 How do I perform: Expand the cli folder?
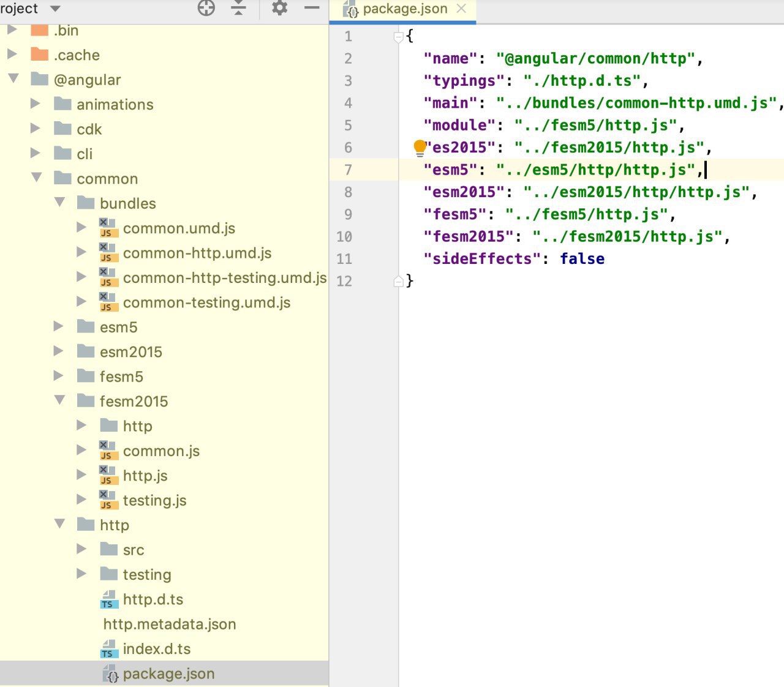click(36, 153)
